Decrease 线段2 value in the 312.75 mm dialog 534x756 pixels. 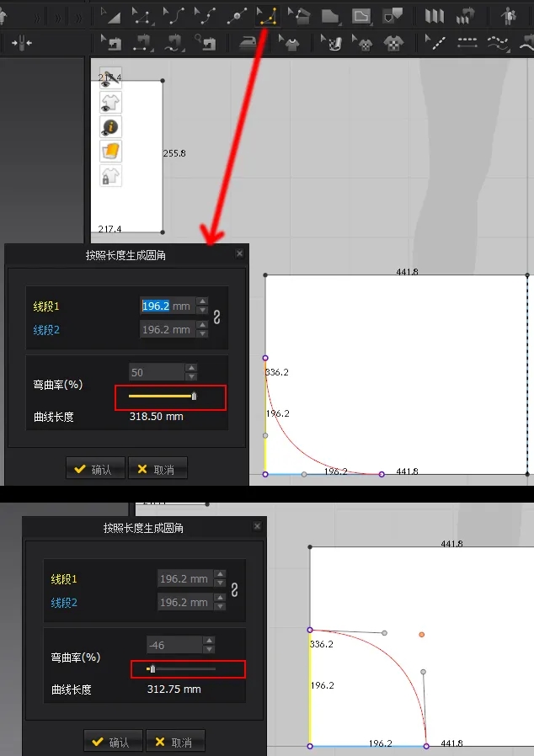220,606
